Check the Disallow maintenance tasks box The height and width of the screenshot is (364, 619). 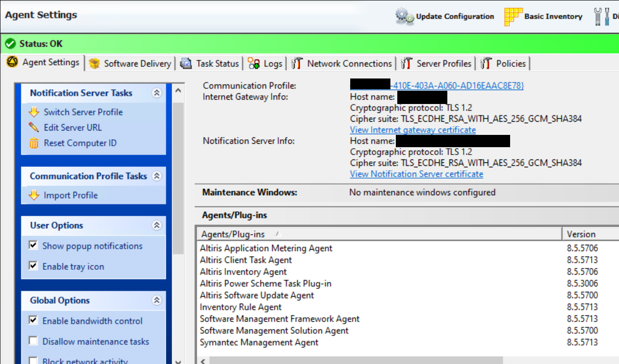click(x=33, y=341)
